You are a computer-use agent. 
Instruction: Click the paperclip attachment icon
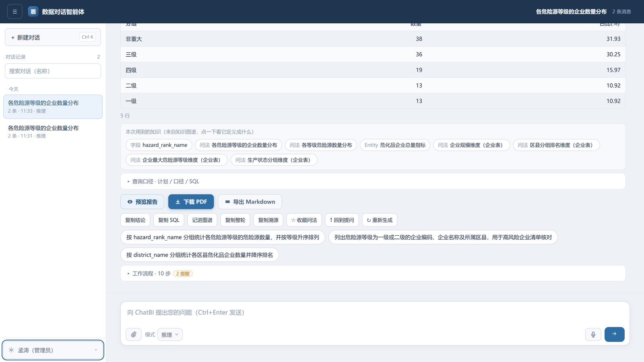coord(134,334)
